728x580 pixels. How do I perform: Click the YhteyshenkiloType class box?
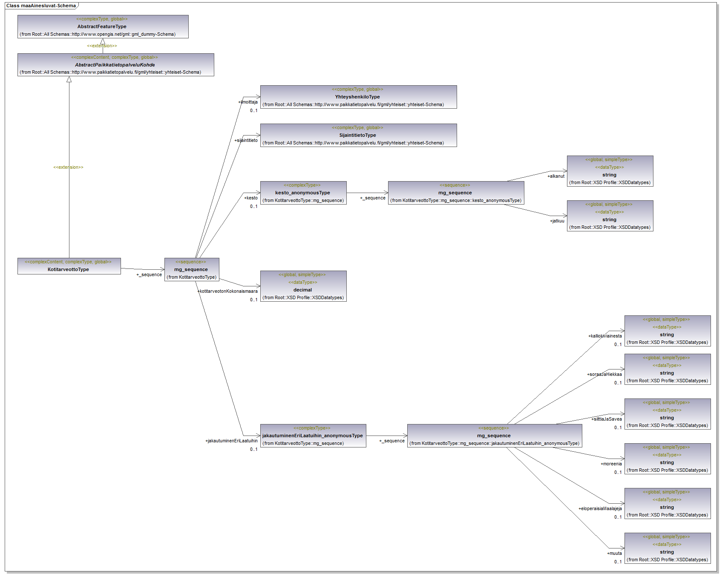coord(358,97)
